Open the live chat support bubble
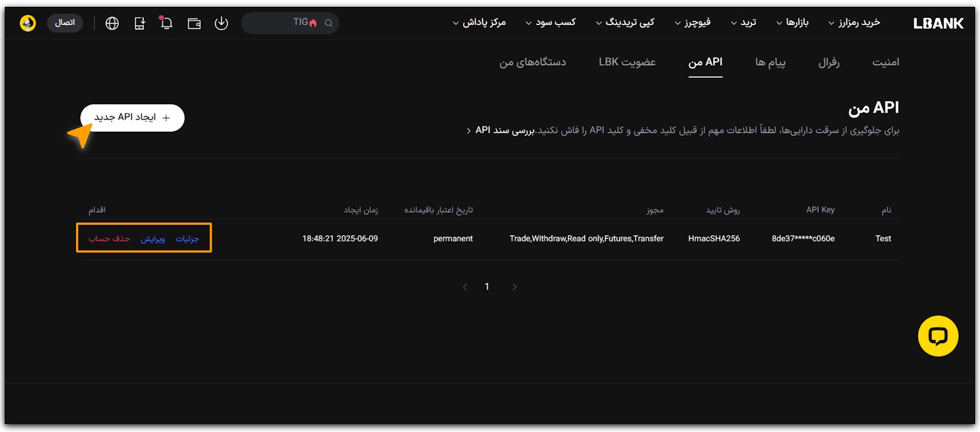Image resolution: width=980 pixels, height=432 pixels. pyautogui.click(x=938, y=336)
